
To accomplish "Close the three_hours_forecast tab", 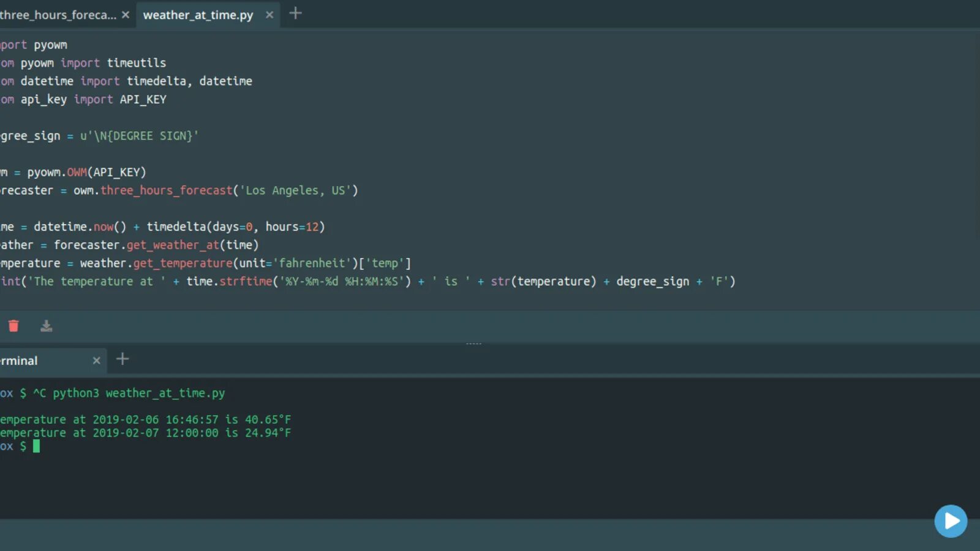I will [x=126, y=15].
